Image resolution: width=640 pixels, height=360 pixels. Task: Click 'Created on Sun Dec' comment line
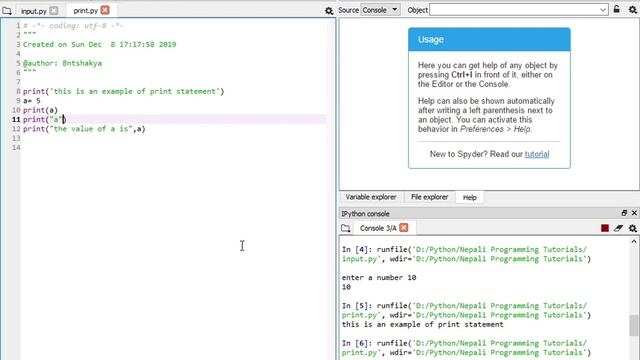point(100,44)
